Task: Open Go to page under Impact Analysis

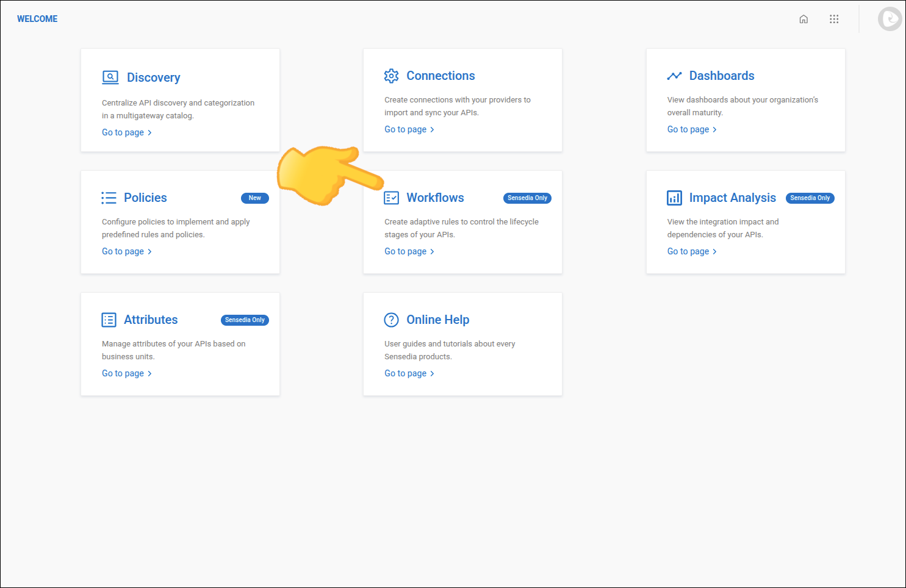Action: [688, 251]
